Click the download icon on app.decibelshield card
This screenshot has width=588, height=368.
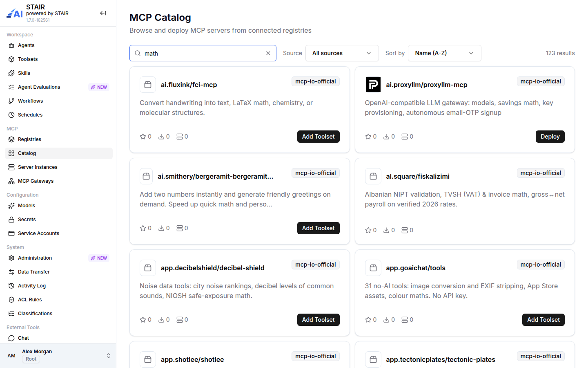(x=161, y=320)
